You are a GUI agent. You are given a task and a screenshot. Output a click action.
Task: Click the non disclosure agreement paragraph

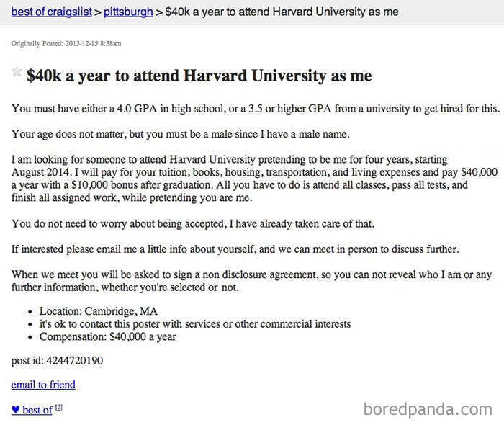(251, 281)
